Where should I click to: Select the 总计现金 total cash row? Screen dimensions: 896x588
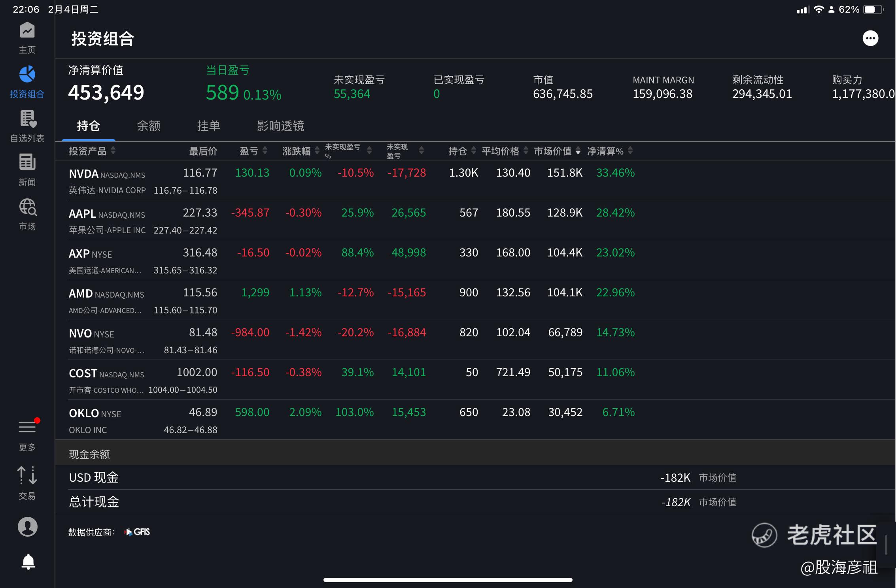tap(475, 502)
